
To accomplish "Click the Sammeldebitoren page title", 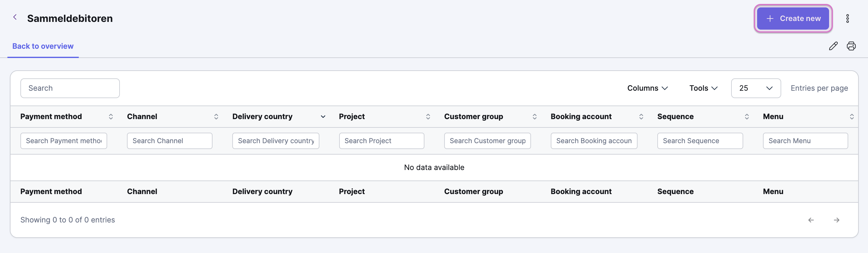I will click(x=70, y=19).
